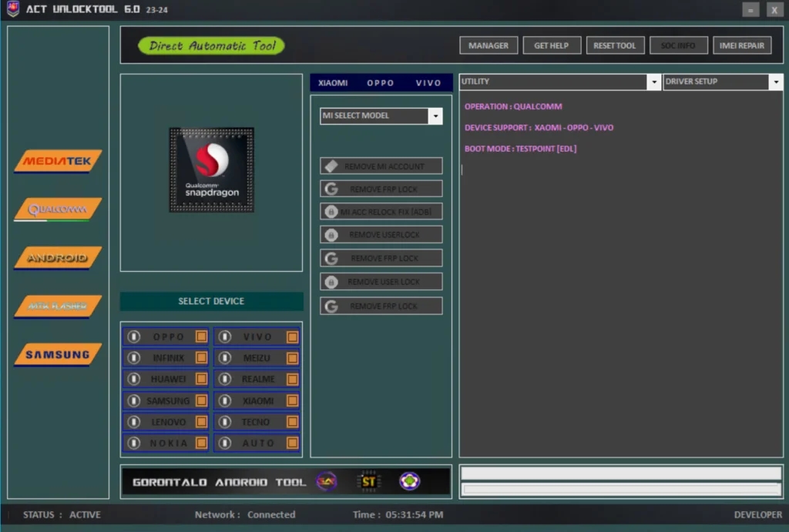Image resolution: width=789 pixels, height=532 pixels.
Task: Tick the orange checkbox for NOKIA
Action: point(201,443)
